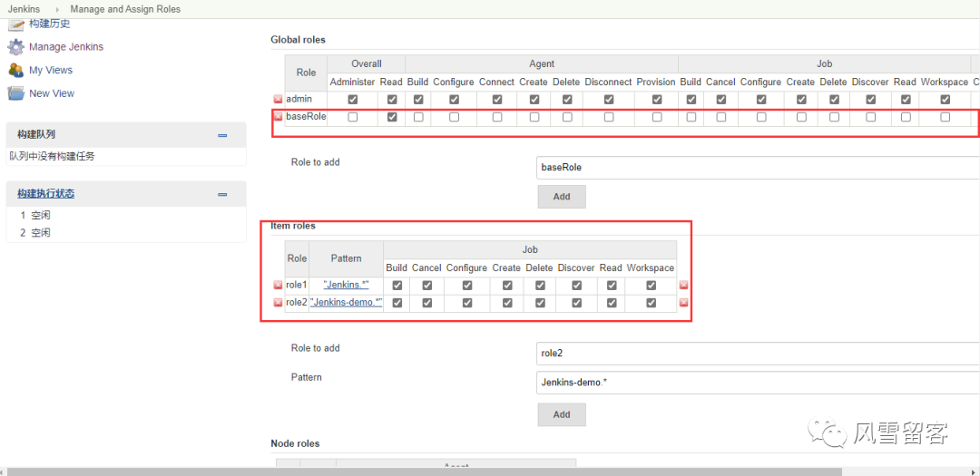Delete the baseRole global role via red X
This screenshot has width=980, height=476.
pyautogui.click(x=278, y=117)
